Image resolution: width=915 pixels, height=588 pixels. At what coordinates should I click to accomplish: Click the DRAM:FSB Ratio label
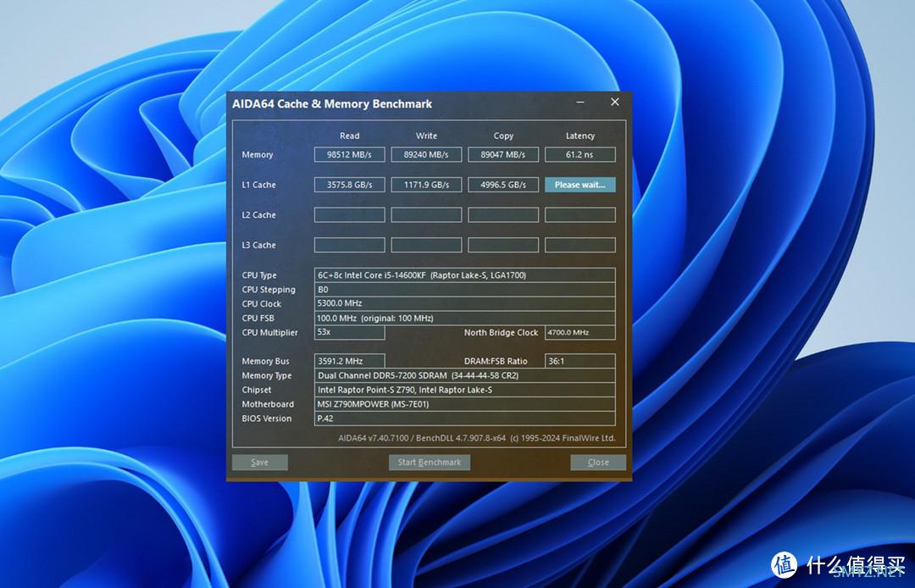click(x=496, y=361)
